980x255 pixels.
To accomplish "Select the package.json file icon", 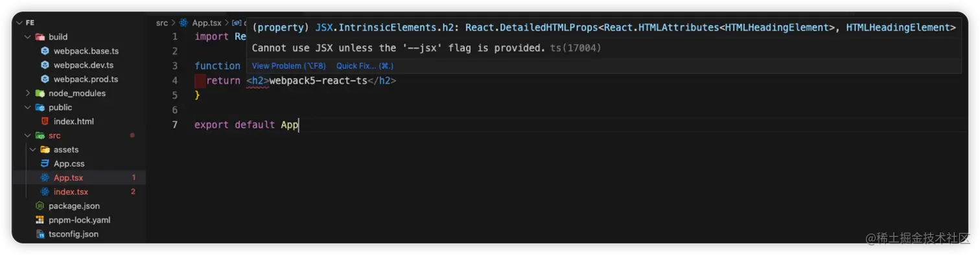I will point(40,206).
